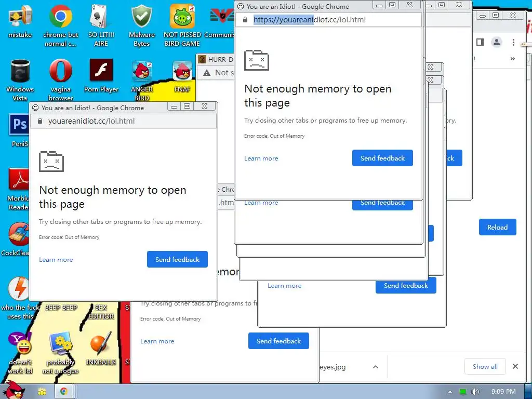Click the sad folder icon in left popup
This screenshot has width=532, height=399.
51,162
